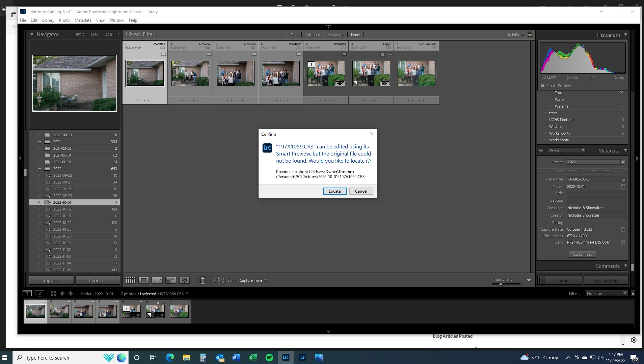Screen dimensions: 644x364
Task: Click the Customize metadata button
Action: click(583, 254)
